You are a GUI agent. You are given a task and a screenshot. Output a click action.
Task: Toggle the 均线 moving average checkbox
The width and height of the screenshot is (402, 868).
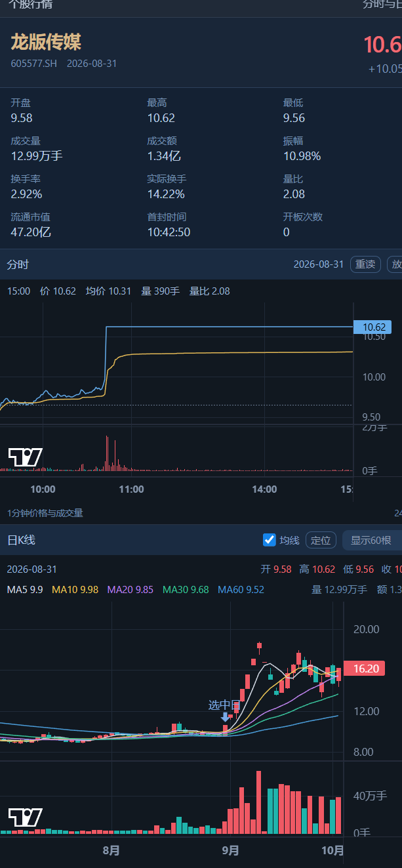point(269,540)
